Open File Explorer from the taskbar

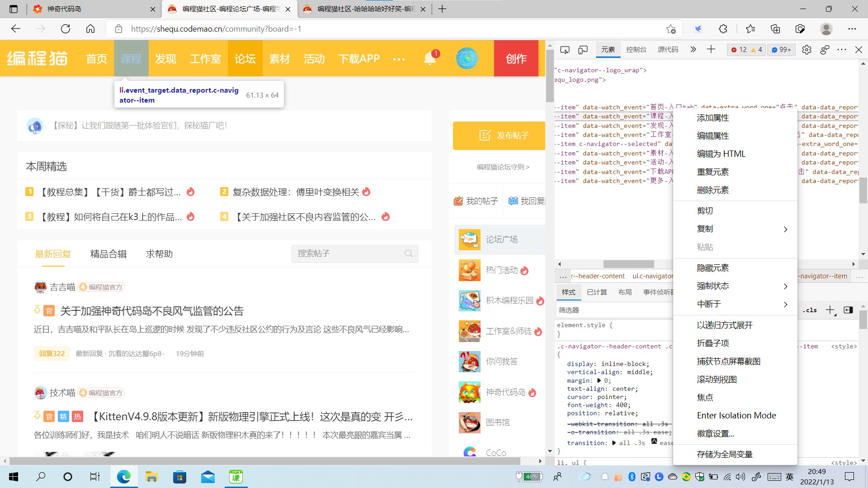tap(151, 477)
